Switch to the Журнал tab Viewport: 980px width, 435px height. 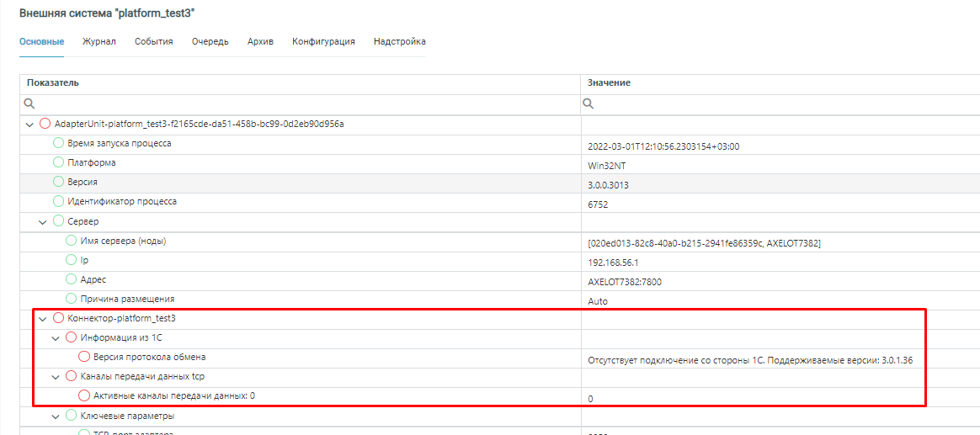click(99, 41)
